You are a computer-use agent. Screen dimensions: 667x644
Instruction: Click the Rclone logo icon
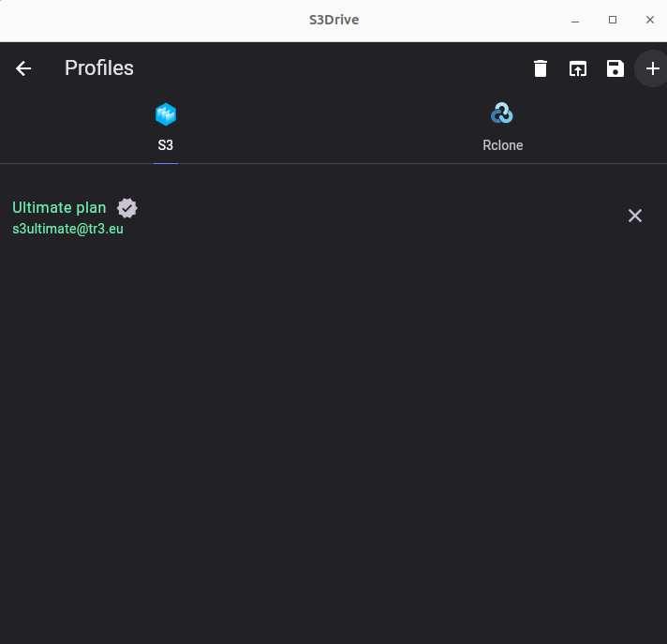[502, 113]
